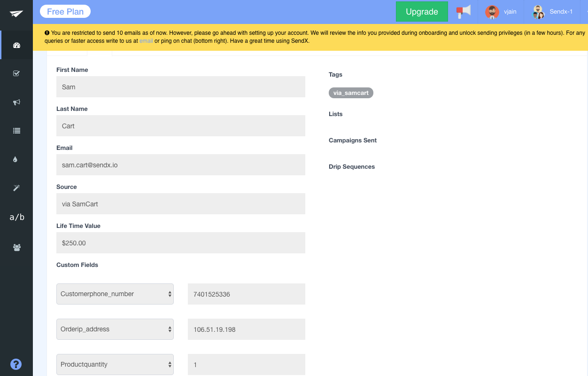Viewport: 588px width, 376px height.
Task: Click the vjain username text
Action: (510, 12)
